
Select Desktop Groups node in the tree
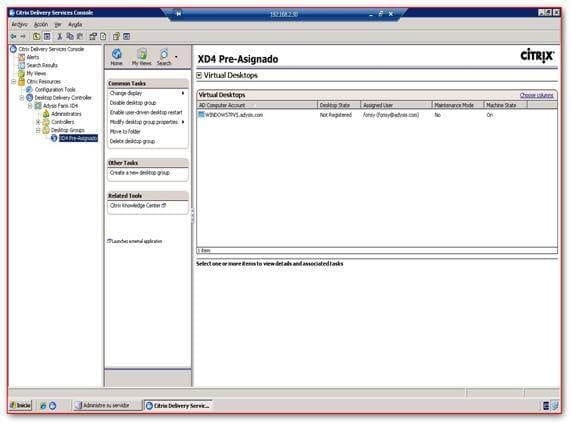tap(68, 130)
